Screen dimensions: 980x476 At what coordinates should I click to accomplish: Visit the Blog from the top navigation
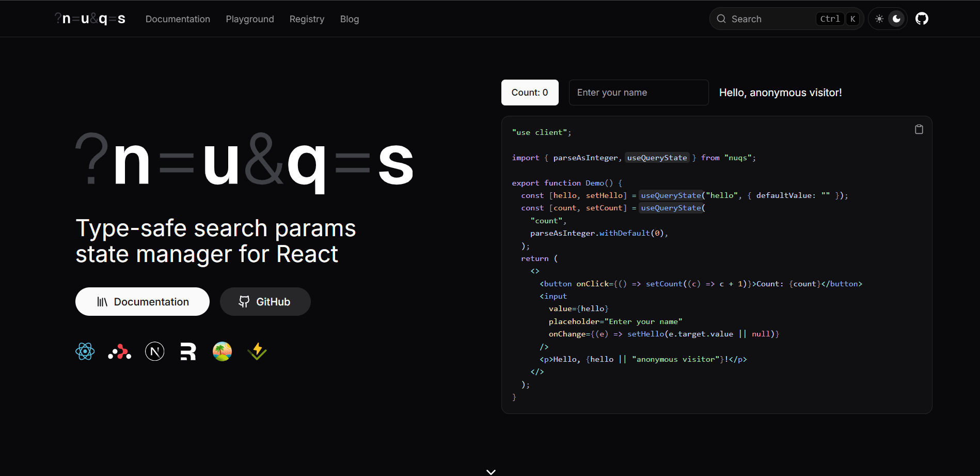pyautogui.click(x=349, y=19)
